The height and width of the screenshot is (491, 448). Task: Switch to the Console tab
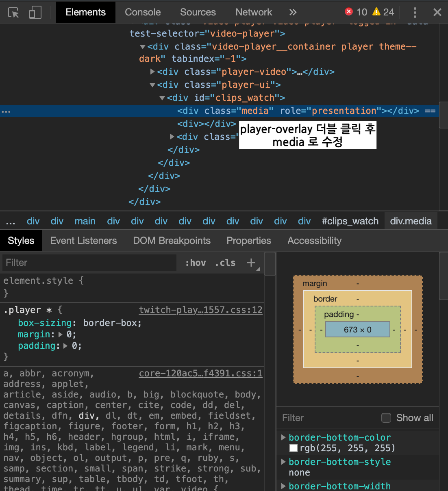pyautogui.click(x=143, y=12)
